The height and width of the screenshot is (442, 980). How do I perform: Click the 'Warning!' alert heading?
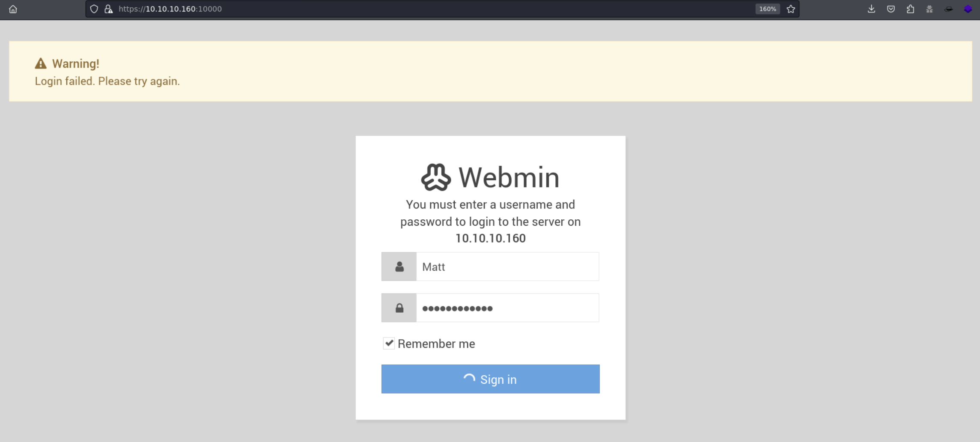coord(76,63)
